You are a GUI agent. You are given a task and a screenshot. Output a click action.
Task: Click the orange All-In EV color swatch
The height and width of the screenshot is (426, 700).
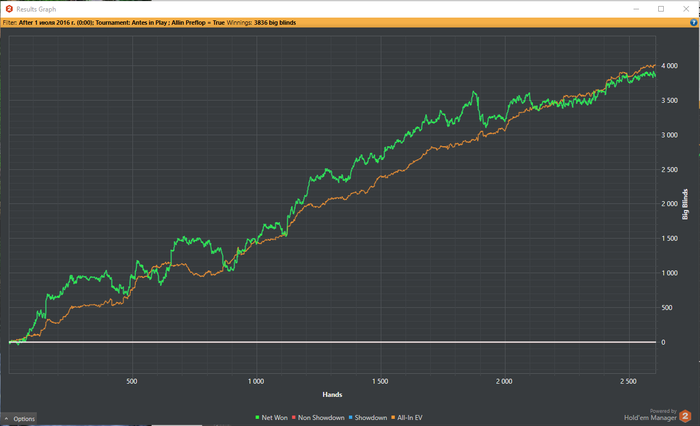393,418
